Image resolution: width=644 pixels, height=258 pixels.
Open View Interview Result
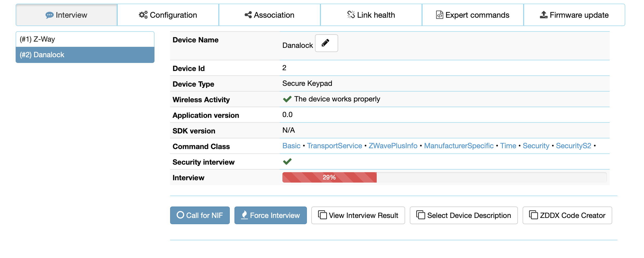pyautogui.click(x=358, y=215)
